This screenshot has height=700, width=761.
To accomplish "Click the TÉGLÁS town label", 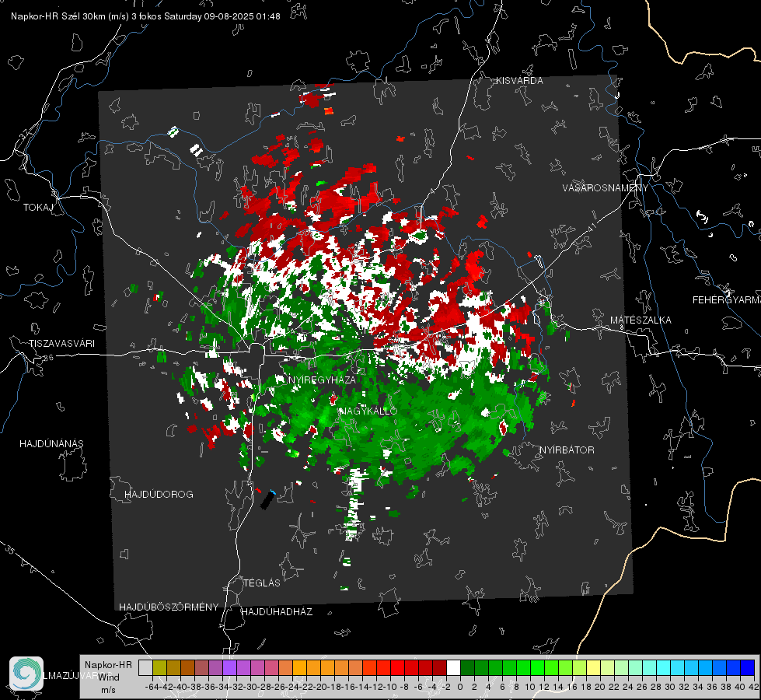I will (x=262, y=583).
